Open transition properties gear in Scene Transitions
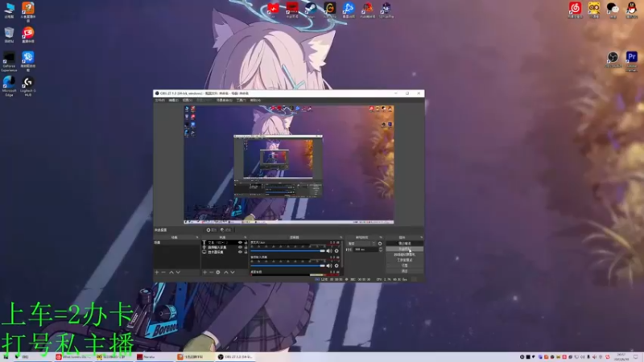 click(x=380, y=244)
